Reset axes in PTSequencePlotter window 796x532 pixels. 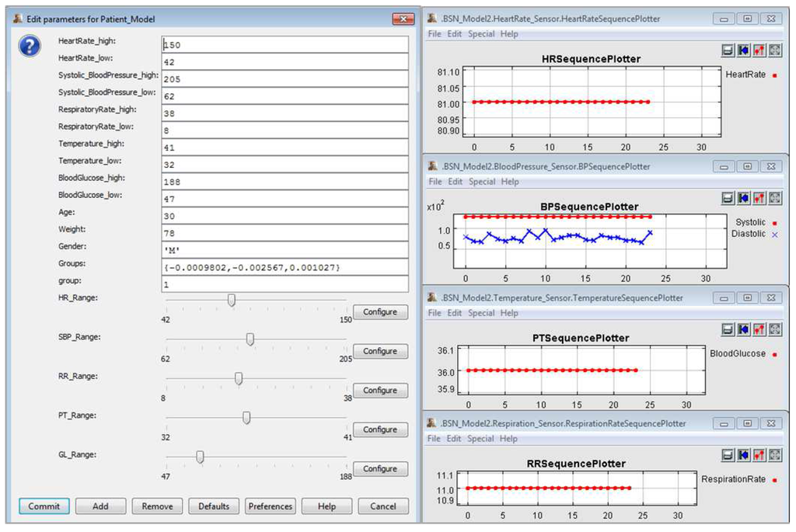744,329
